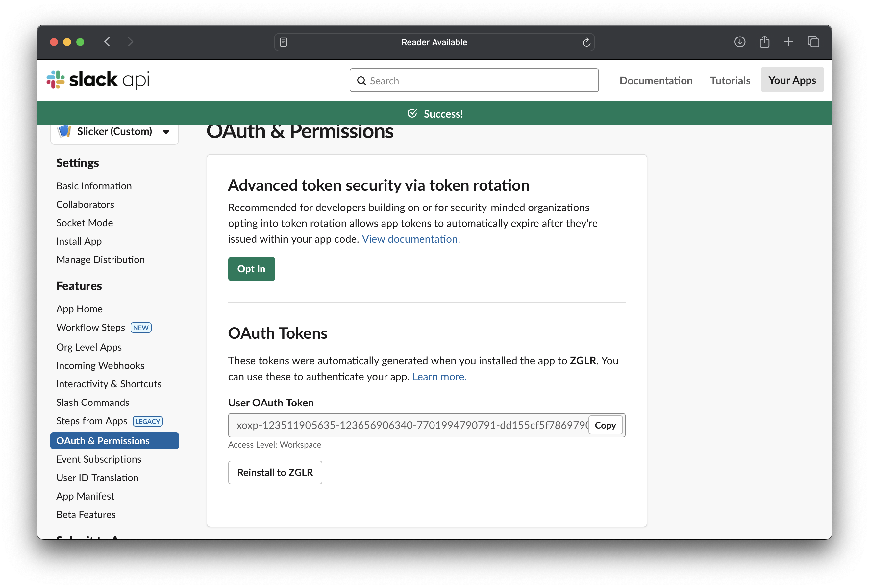The image size is (869, 588).
Task: Click the Opt In button
Action: [x=251, y=269]
